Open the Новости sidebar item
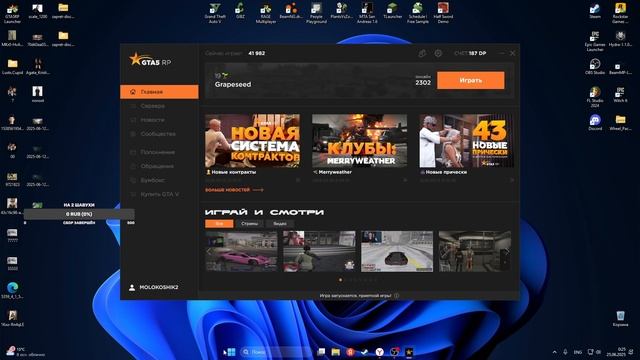The image size is (640, 360). point(152,120)
